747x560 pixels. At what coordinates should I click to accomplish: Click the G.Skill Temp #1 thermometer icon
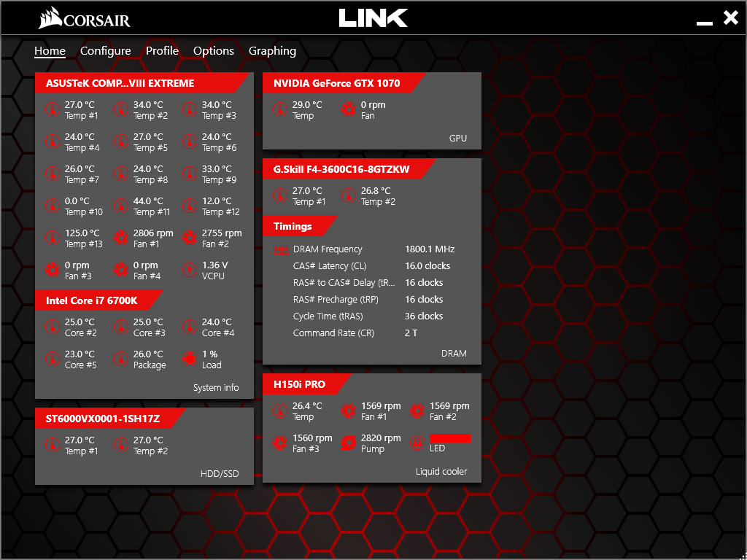[280, 195]
